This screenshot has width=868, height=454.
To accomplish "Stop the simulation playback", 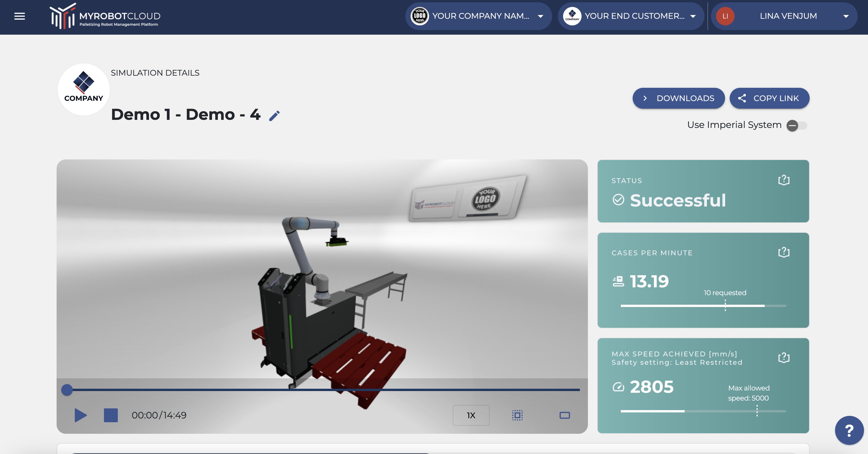I will click(111, 415).
